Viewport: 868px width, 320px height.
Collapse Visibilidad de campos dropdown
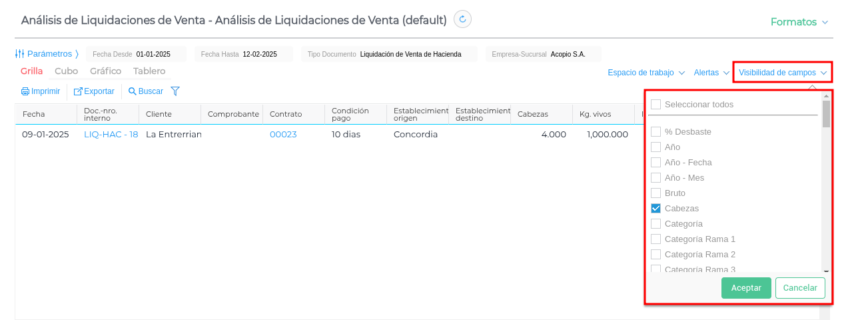point(783,73)
